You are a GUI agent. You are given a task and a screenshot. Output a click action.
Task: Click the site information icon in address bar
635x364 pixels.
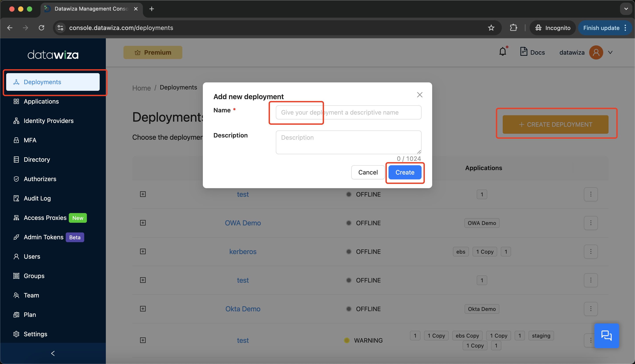tap(60, 28)
